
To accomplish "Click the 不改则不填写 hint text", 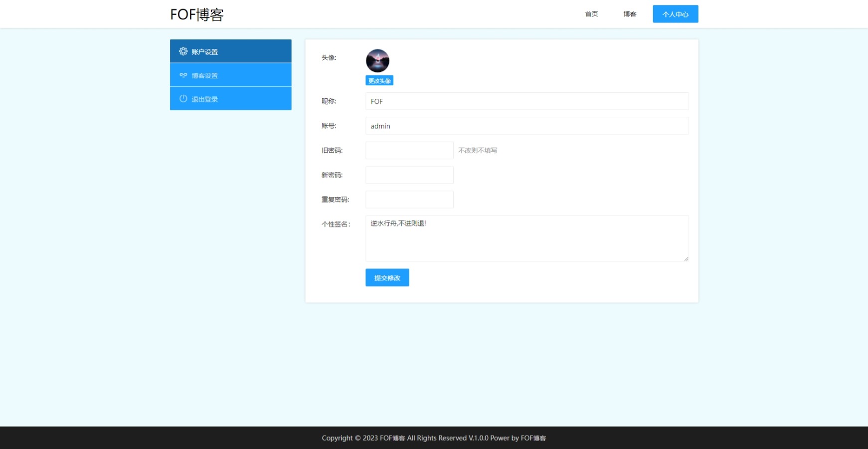I will coord(478,150).
